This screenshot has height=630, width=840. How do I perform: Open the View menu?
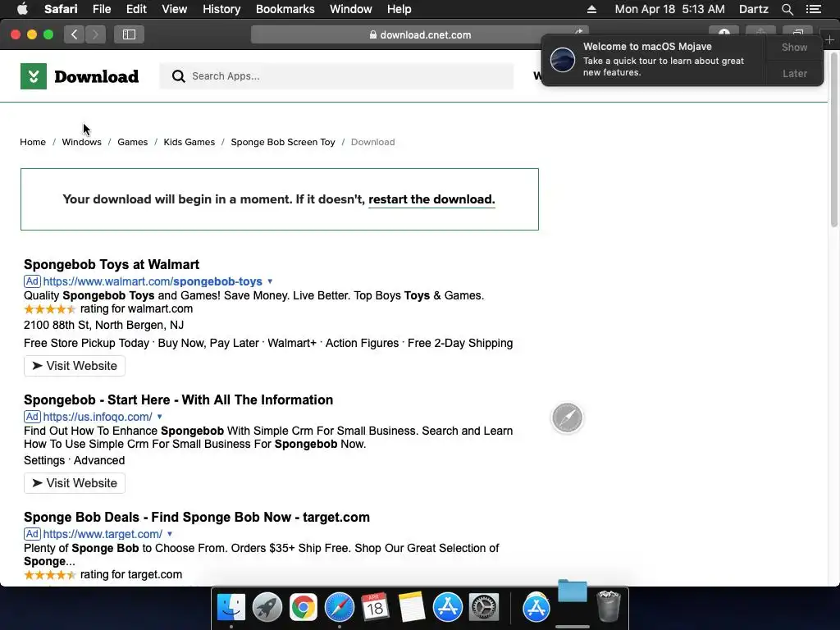pos(174,9)
